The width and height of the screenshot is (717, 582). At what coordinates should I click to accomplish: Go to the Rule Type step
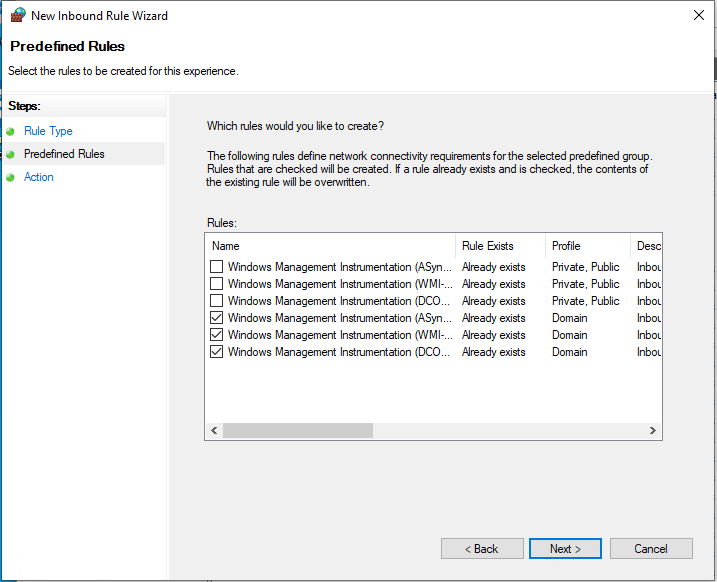[x=48, y=131]
